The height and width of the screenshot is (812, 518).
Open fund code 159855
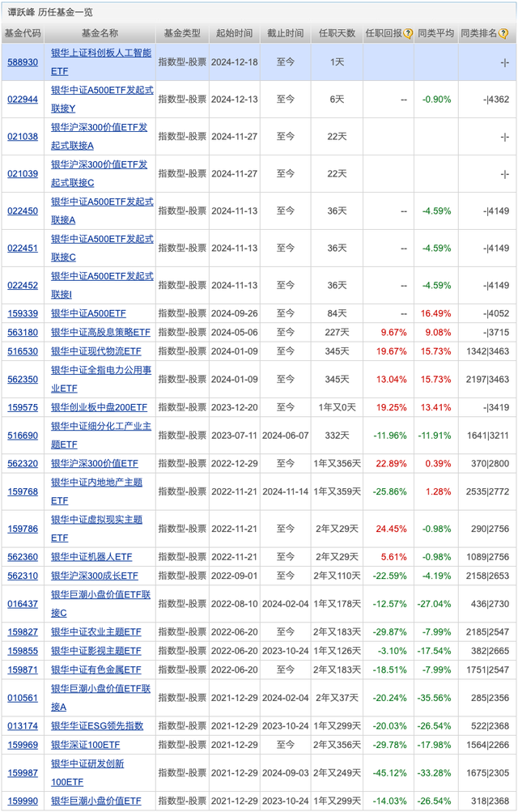[x=23, y=651]
